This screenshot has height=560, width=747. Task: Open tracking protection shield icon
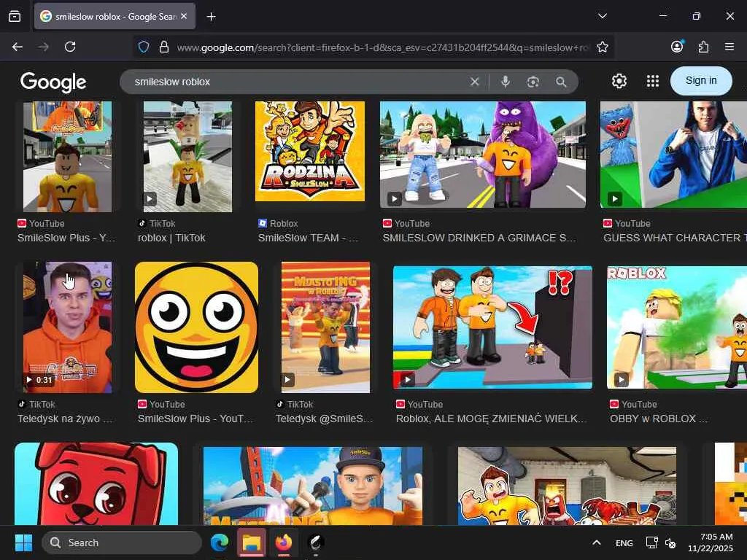[x=144, y=47]
